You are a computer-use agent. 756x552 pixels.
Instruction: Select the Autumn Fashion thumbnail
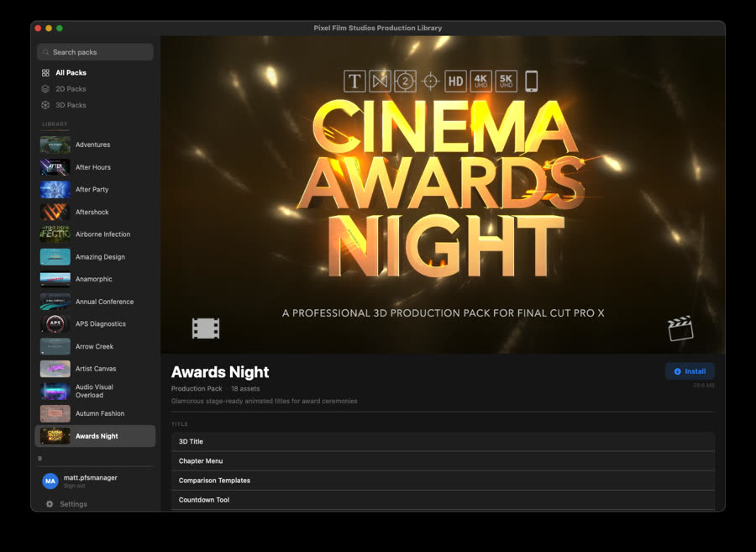[x=55, y=413]
